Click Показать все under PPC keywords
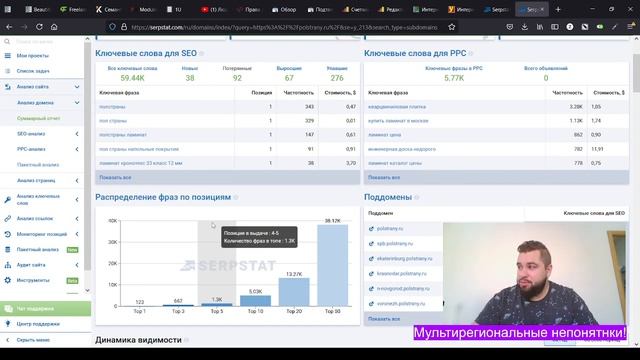The width and height of the screenshot is (640, 360). (384, 178)
